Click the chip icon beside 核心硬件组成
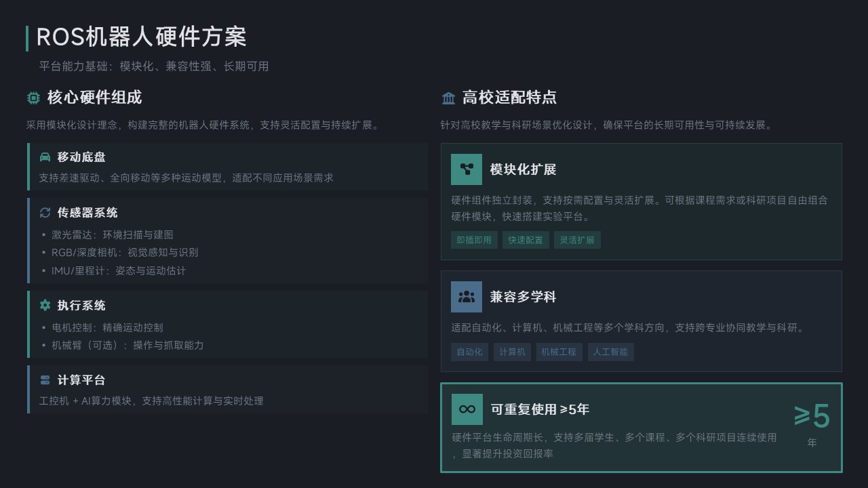Image resolution: width=868 pixels, height=488 pixels. click(x=33, y=98)
